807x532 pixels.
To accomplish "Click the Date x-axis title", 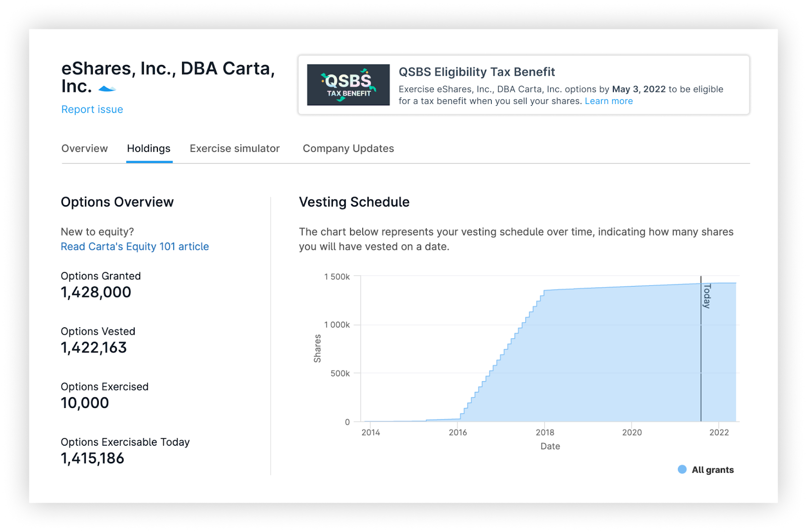I will pyautogui.click(x=550, y=446).
